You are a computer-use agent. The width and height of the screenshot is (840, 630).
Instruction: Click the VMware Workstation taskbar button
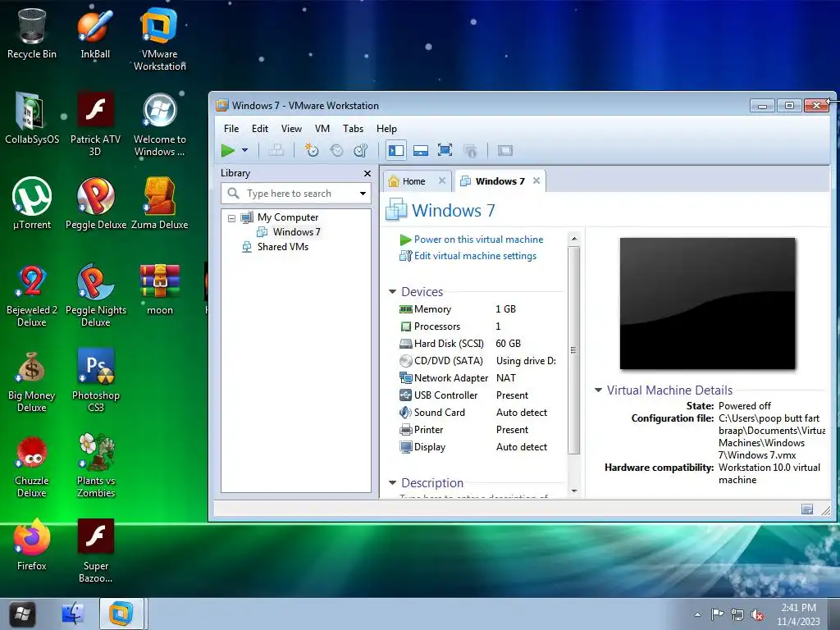(x=121, y=614)
